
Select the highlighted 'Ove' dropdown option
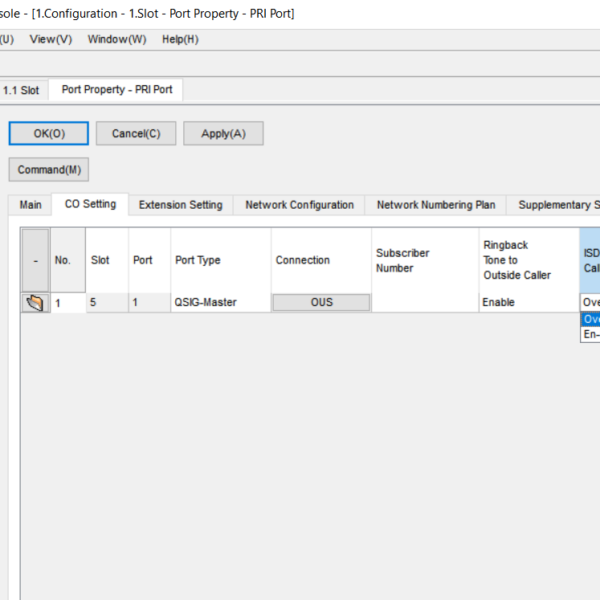[x=590, y=319]
